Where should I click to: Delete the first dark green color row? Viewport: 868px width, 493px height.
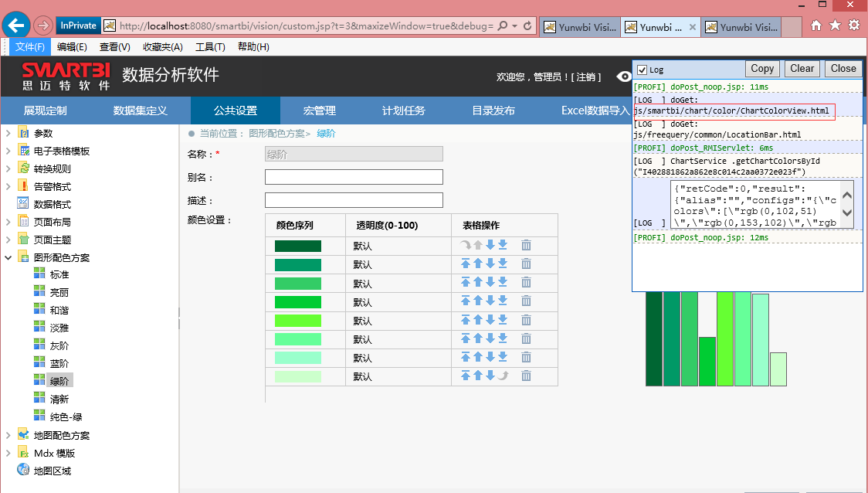(x=526, y=245)
